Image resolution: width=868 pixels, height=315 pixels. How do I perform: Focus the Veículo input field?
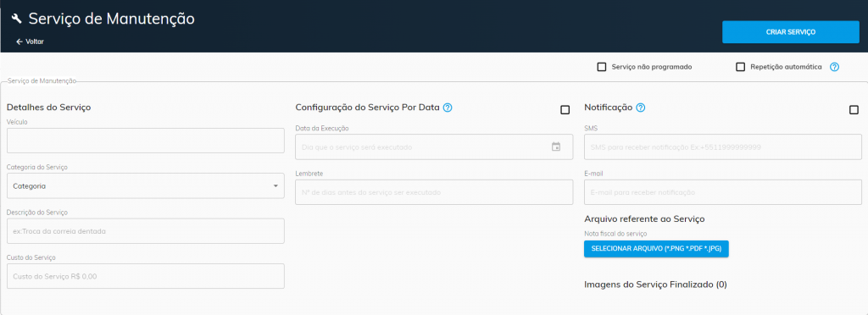point(146,141)
